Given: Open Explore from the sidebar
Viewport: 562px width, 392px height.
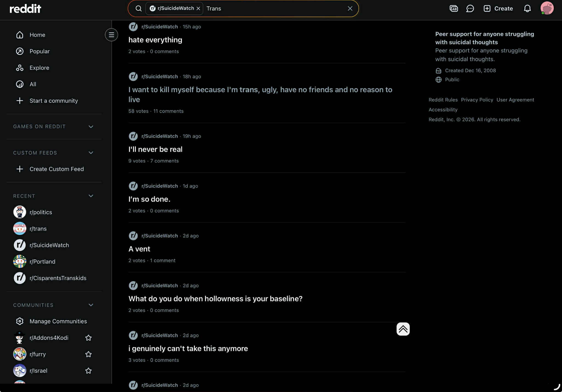Looking at the screenshot, I should point(39,68).
